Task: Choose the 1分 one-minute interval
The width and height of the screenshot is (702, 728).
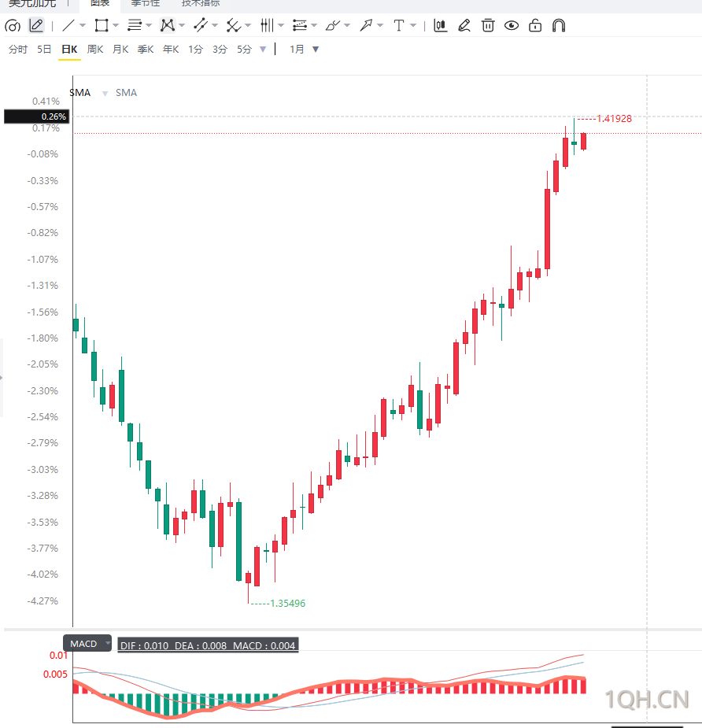Action: coord(195,50)
